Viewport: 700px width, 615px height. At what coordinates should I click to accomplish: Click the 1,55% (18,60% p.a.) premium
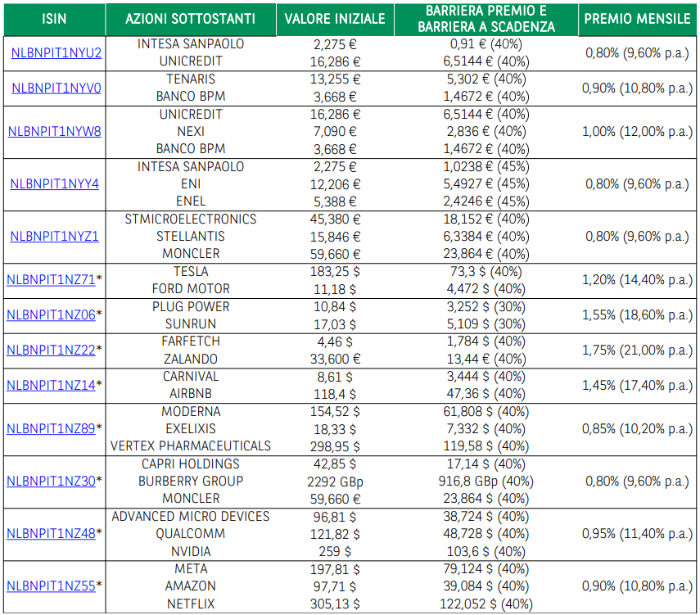click(637, 314)
